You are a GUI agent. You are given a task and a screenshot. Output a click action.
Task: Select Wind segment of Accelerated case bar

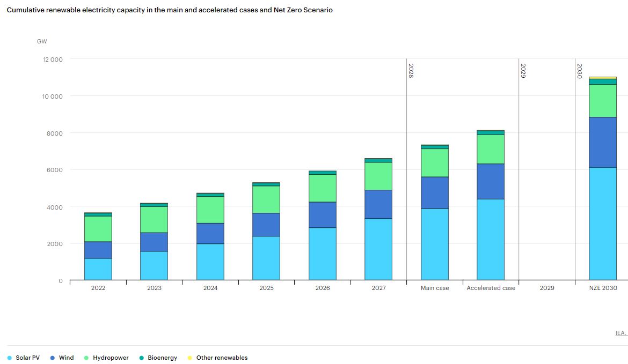pos(491,181)
